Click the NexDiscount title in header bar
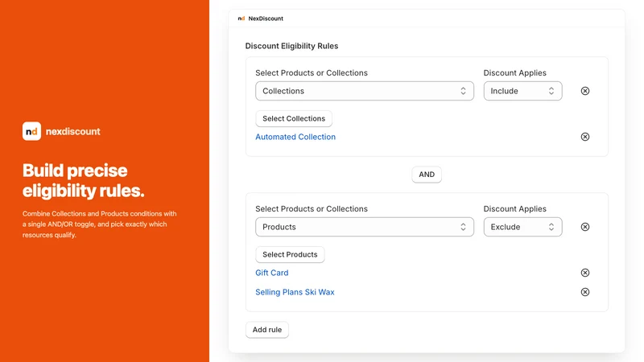The height and width of the screenshot is (362, 644). point(266,19)
